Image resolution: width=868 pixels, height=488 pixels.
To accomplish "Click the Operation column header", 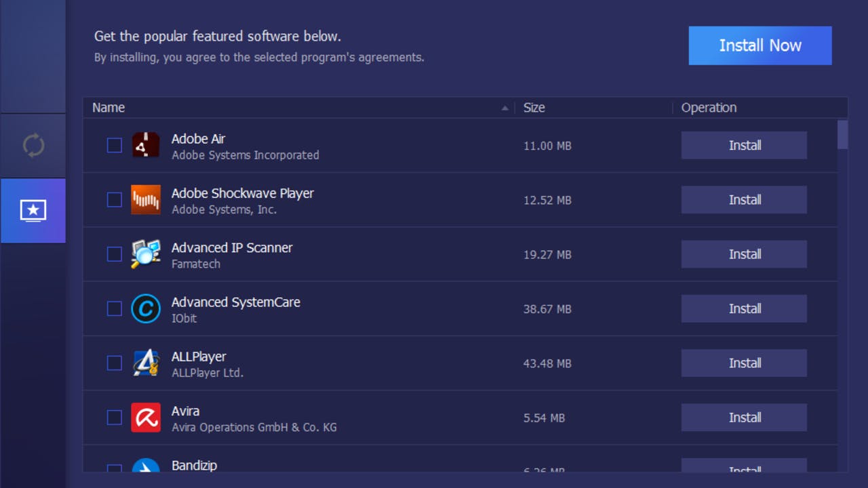I will (x=709, y=108).
